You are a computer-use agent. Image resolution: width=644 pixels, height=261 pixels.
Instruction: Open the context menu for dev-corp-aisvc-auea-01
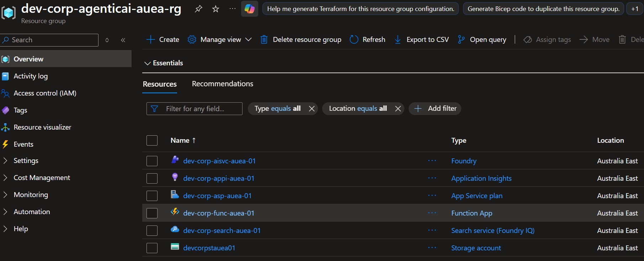(x=432, y=161)
